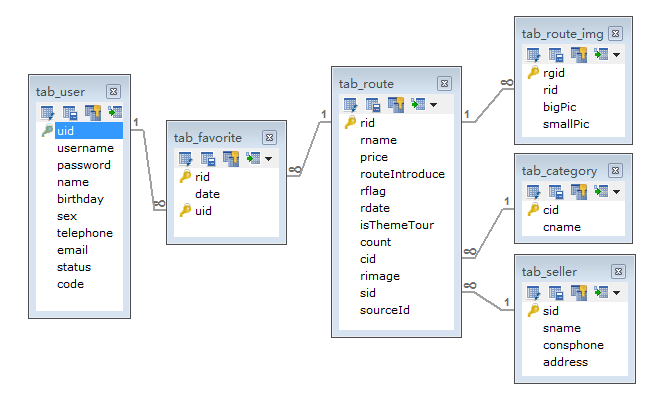Select the status column in tab_user

tap(74, 267)
